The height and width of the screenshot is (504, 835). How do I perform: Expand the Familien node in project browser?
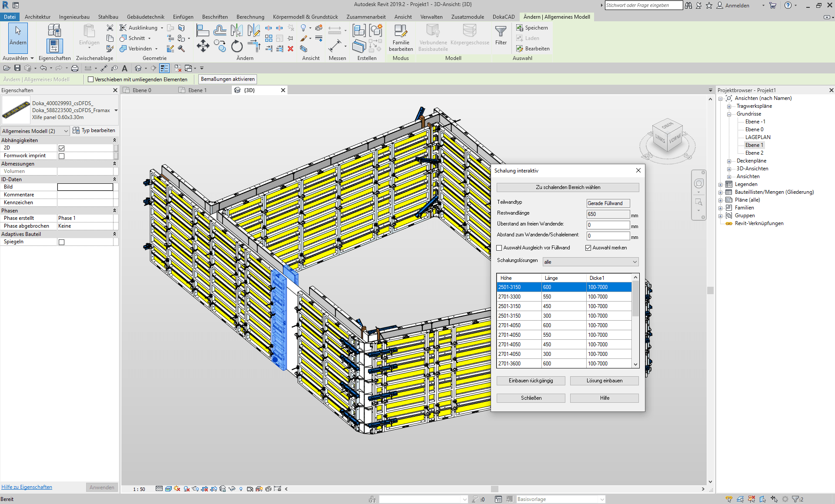721,208
